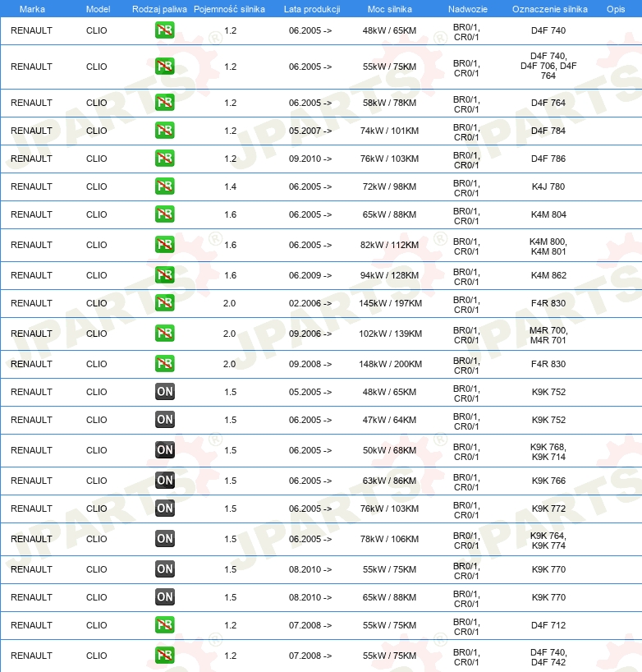The height and width of the screenshot is (672, 642).
Task: Click the 102kW / 139KM power value
Action: (x=390, y=334)
